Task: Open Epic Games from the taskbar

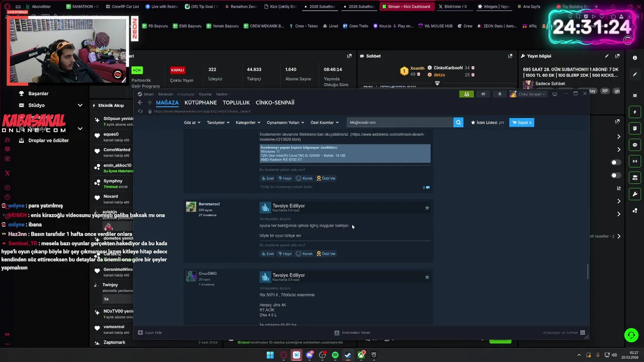Action: click(374, 355)
